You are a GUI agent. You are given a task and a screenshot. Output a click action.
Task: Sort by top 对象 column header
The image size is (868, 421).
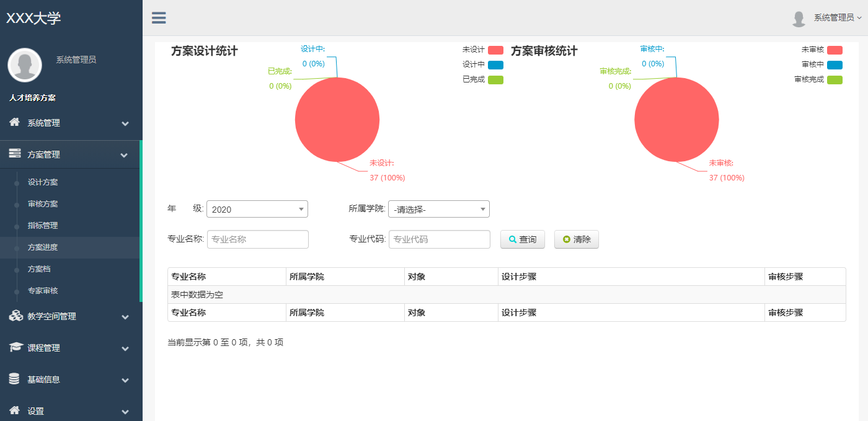tap(451, 277)
